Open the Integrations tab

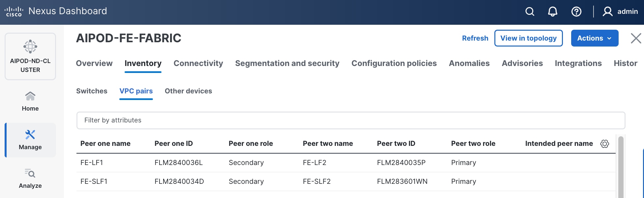578,63
